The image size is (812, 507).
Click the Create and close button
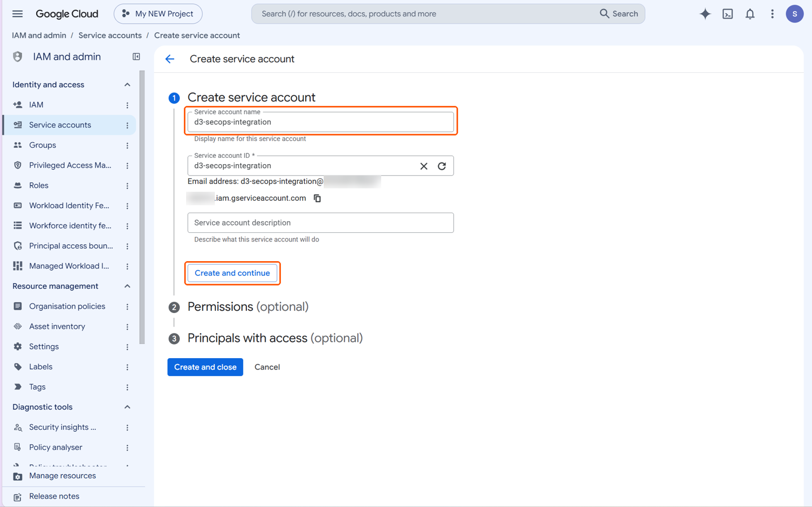point(205,367)
